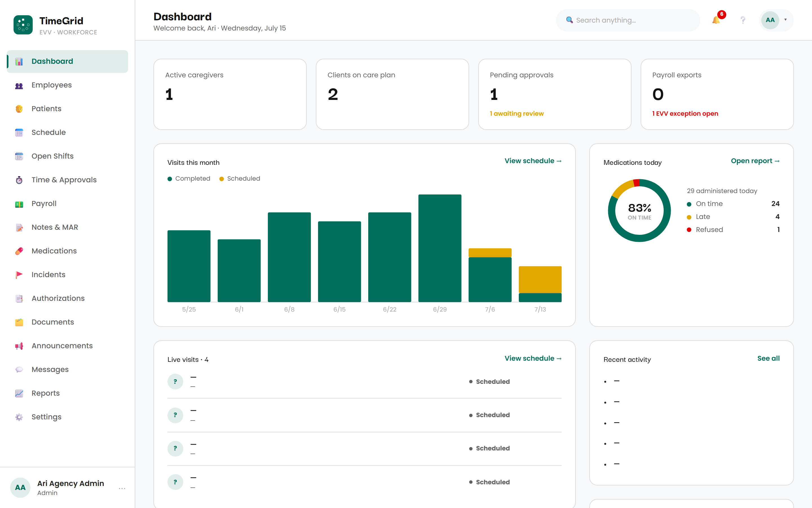This screenshot has width=812, height=508.
Task: Open Messages from the sidebar
Action: [x=67, y=370]
